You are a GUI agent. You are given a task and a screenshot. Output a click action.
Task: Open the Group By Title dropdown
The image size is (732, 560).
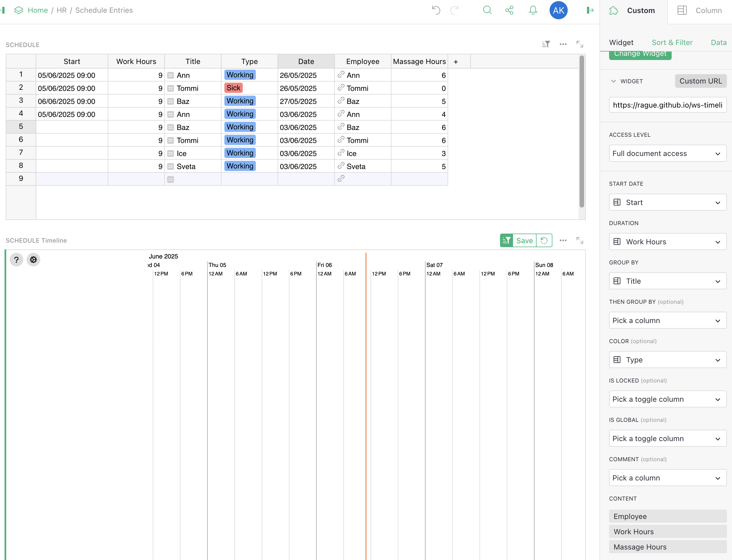(668, 281)
